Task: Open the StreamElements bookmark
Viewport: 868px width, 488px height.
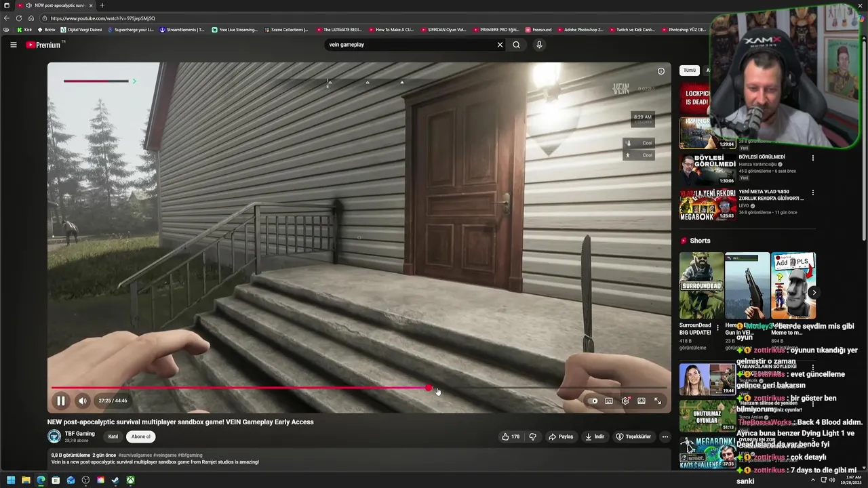Action: pos(182,30)
